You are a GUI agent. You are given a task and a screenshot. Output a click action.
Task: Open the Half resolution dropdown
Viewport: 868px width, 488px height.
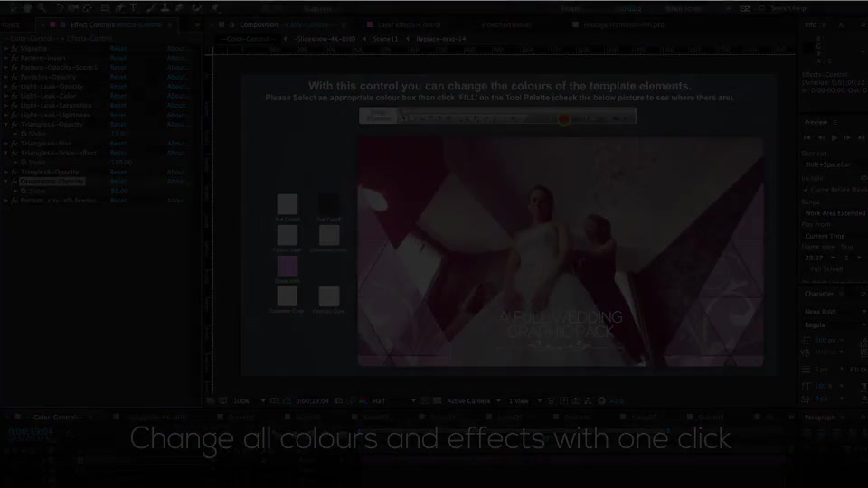394,400
